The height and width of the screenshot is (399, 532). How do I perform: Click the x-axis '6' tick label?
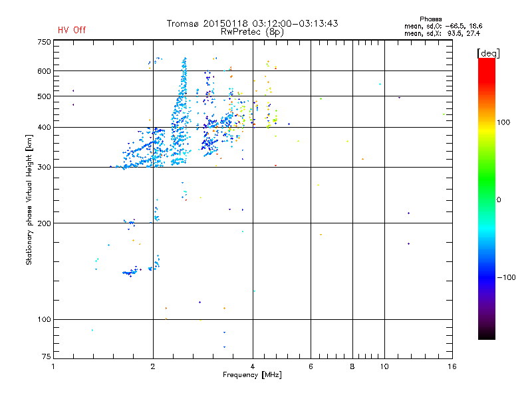[x=311, y=366]
